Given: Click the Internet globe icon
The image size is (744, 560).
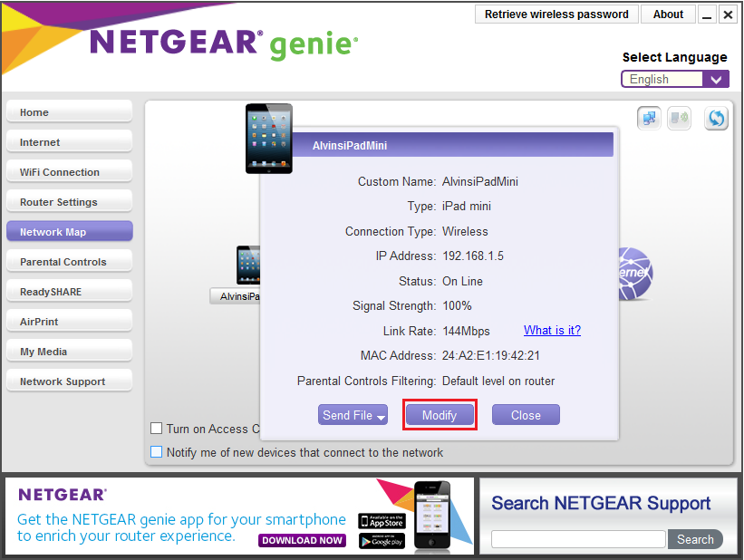Looking at the screenshot, I should [636, 274].
